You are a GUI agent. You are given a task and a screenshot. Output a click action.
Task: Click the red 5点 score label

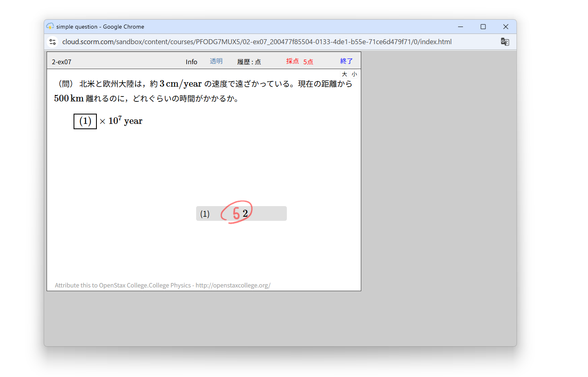point(308,62)
